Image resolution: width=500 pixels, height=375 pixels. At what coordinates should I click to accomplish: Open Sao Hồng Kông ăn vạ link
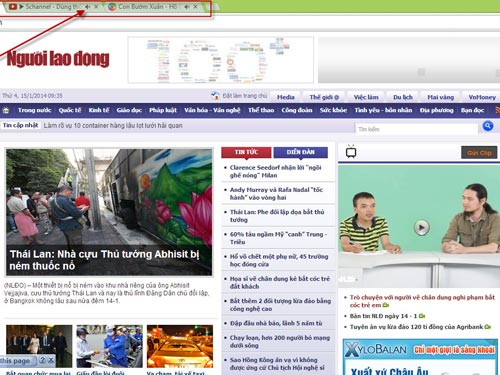pyautogui.click(x=277, y=364)
